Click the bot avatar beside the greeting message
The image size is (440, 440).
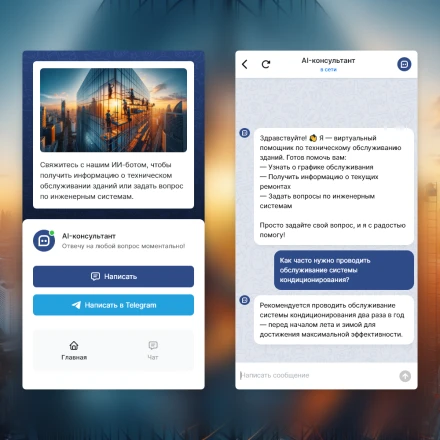[x=245, y=133]
